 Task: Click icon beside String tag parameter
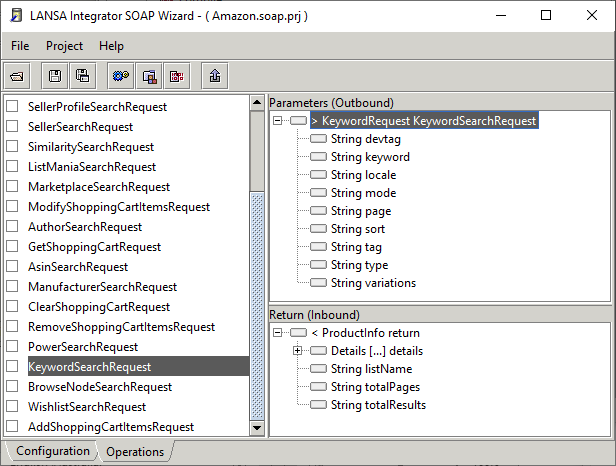pos(318,247)
